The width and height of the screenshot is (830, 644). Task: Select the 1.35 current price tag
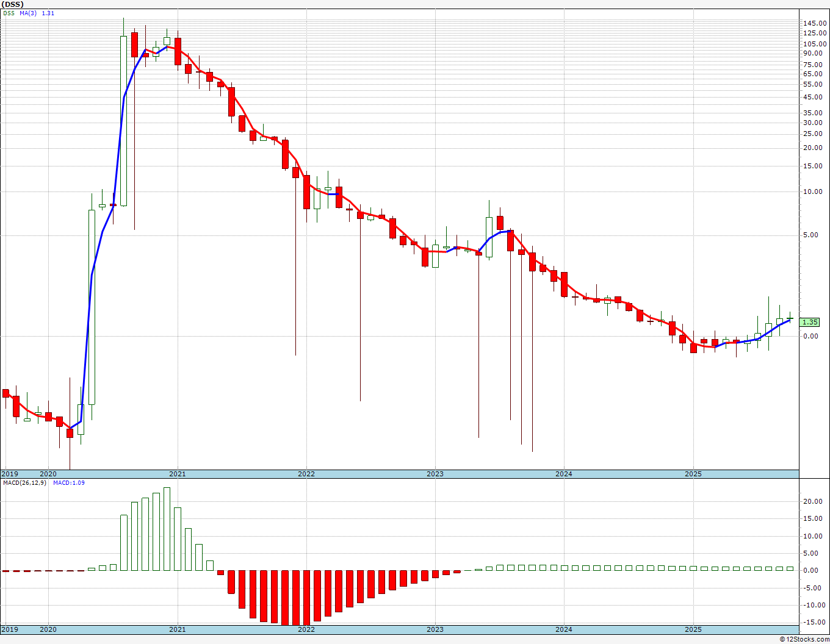tap(809, 322)
